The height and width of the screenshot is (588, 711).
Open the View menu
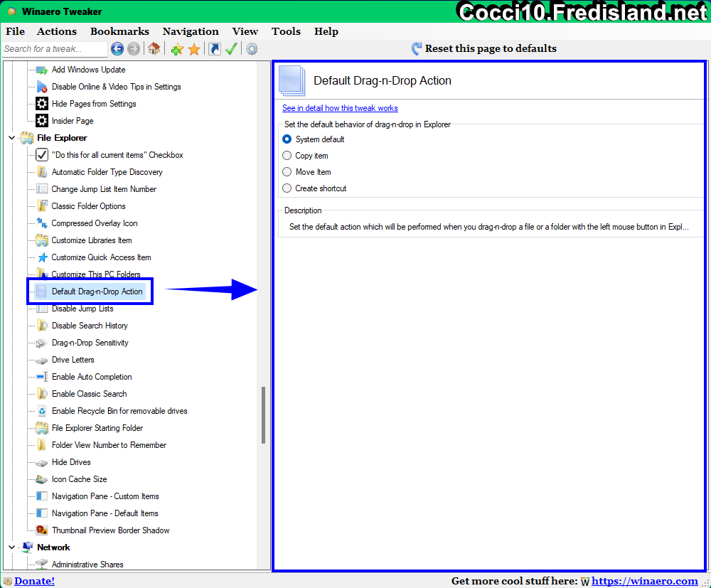[245, 31]
